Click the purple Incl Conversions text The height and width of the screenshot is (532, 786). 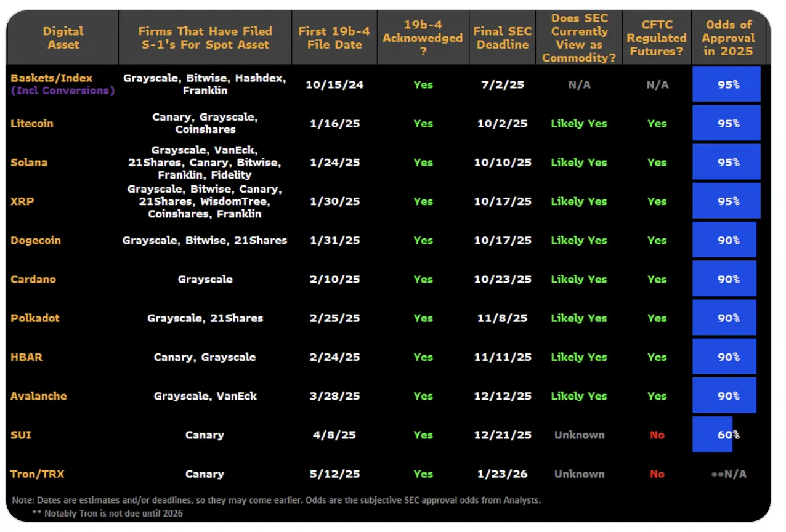tap(63, 91)
